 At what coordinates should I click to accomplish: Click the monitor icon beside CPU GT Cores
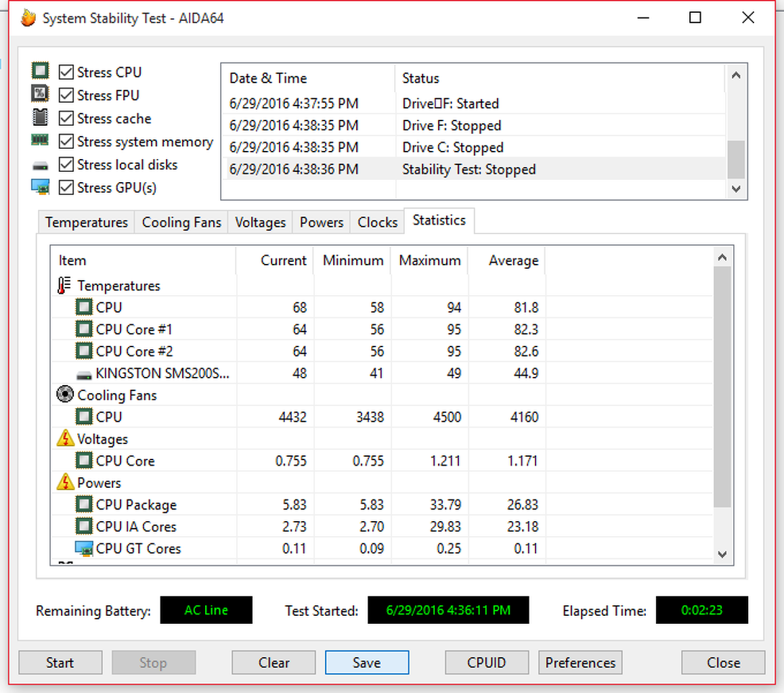point(84,549)
